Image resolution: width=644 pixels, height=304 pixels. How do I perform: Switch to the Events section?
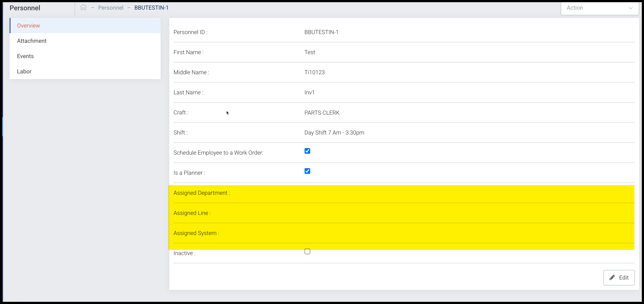coord(25,56)
